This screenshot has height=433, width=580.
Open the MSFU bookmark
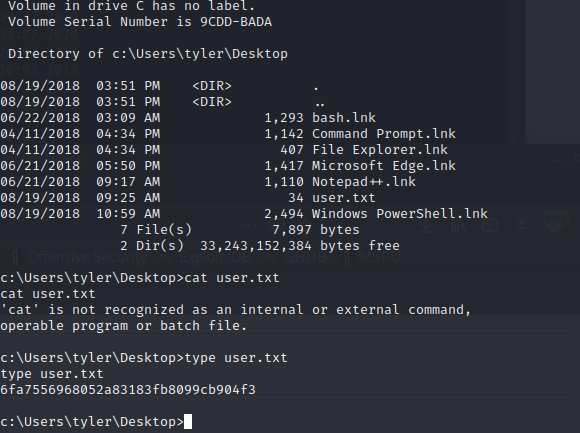pyautogui.click(x=371, y=257)
